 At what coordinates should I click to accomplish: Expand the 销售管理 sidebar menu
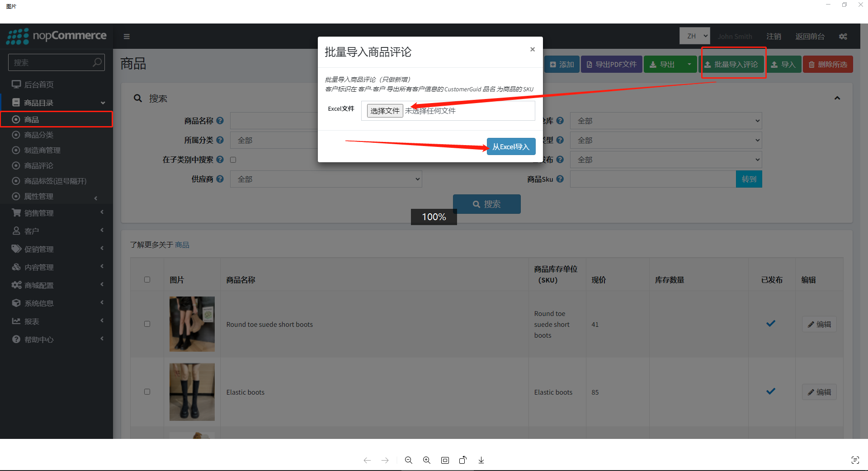coord(39,213)
